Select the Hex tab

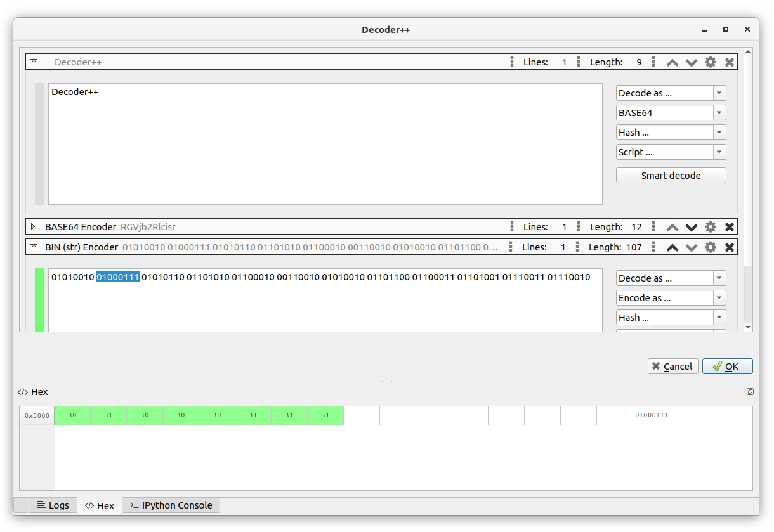point(100,505)
